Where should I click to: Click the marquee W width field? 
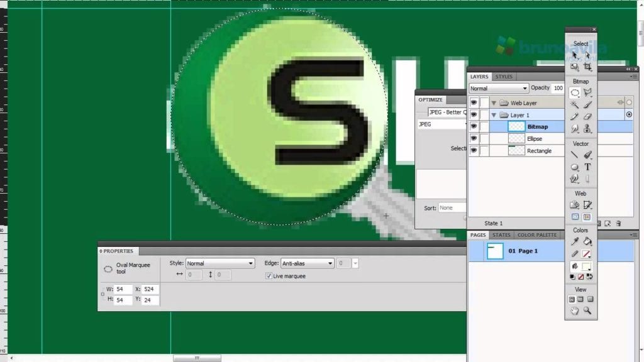click(x=123, y=289)
